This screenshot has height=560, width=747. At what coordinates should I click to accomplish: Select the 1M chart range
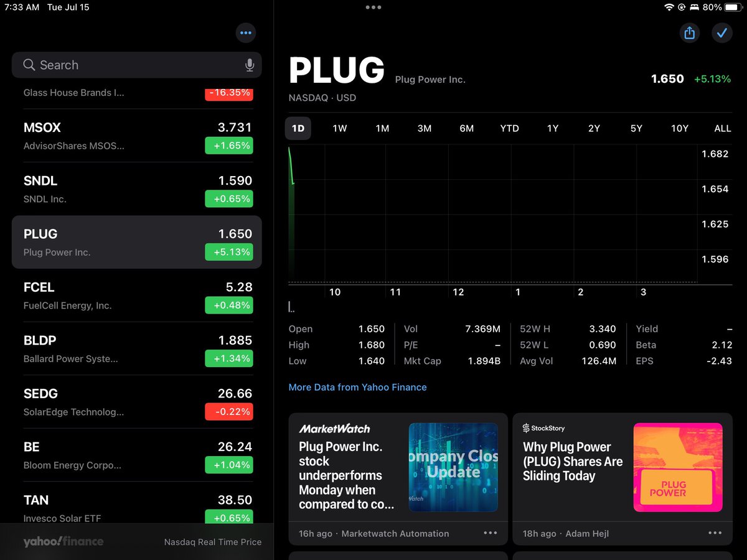pyautogui.click(x=382, y=128)
